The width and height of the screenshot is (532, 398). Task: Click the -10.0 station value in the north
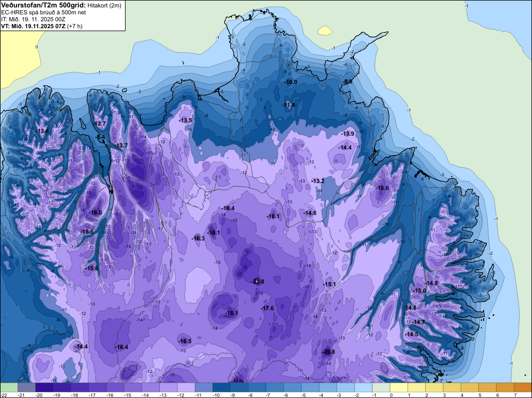[x=291, y=82]
